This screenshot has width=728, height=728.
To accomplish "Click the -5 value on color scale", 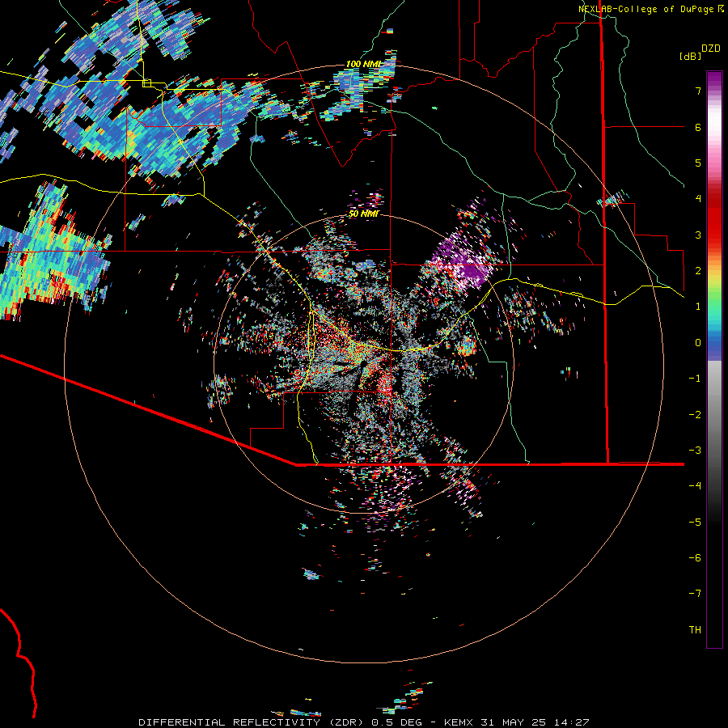I will point(695,523).
